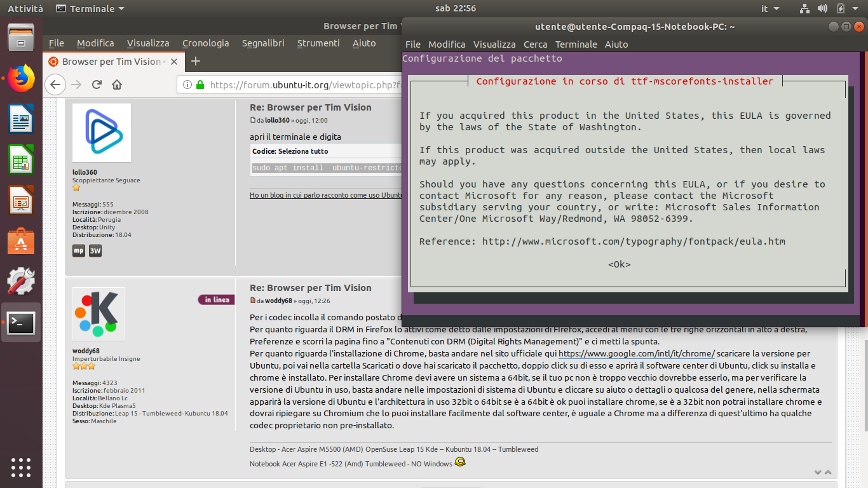The height and width of the screenshot is (488, 868).
Task: Open terminal Aiuto menu
Action: point(616,44)
